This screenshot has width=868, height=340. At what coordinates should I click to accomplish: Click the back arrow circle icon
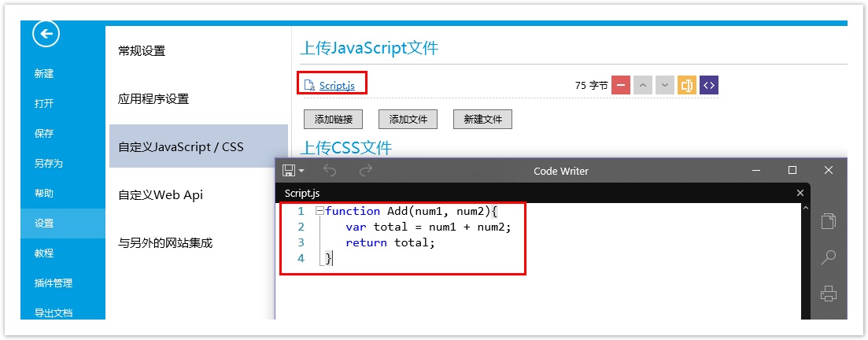click(46, 35)
